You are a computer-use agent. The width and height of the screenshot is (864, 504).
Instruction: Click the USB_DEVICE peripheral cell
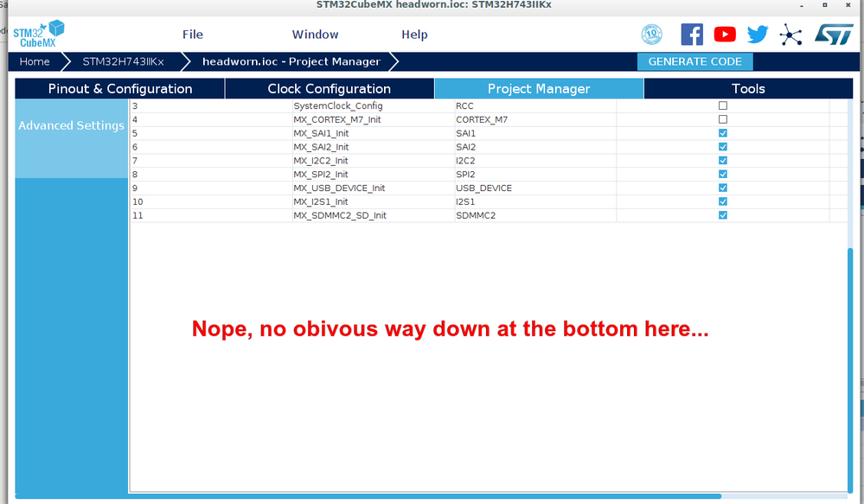(x=535, y=188)
